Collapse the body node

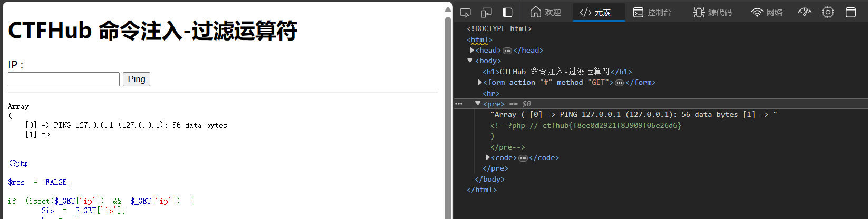click(470, 61)
